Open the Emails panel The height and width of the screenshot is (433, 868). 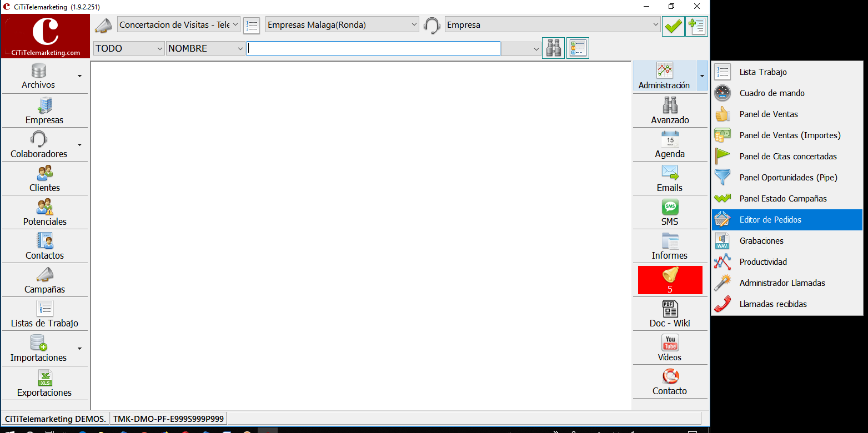tap(670, 178)
